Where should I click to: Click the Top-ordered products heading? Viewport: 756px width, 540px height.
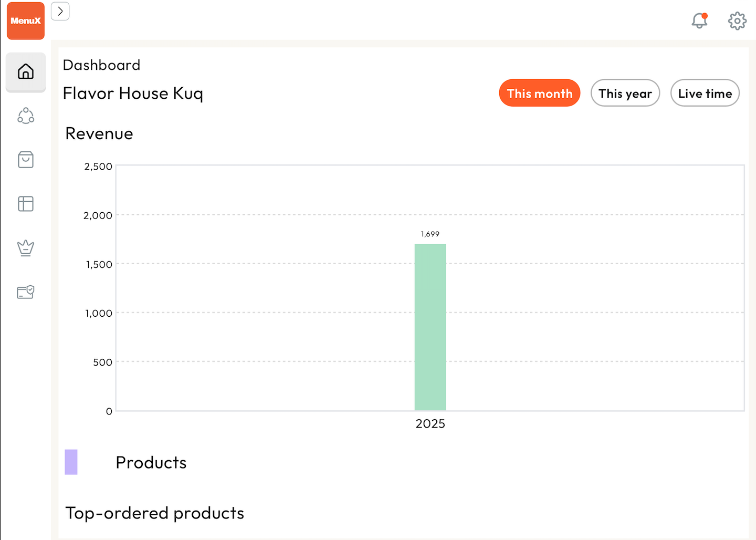[155, 513]
